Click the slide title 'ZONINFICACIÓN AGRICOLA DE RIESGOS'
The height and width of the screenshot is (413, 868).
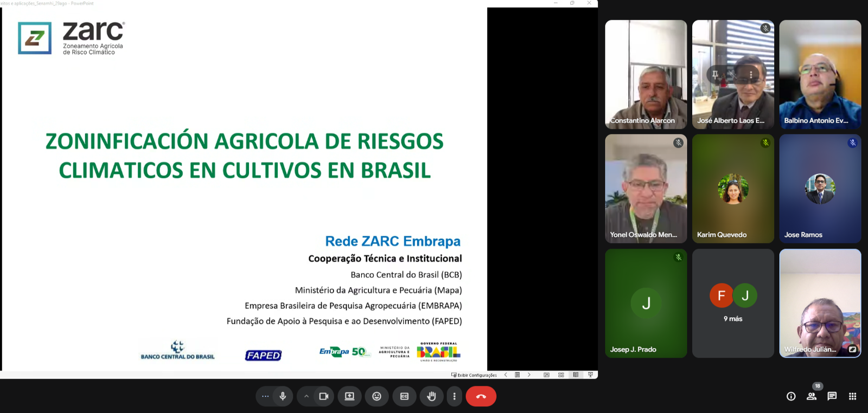click(x=244, y=141)
